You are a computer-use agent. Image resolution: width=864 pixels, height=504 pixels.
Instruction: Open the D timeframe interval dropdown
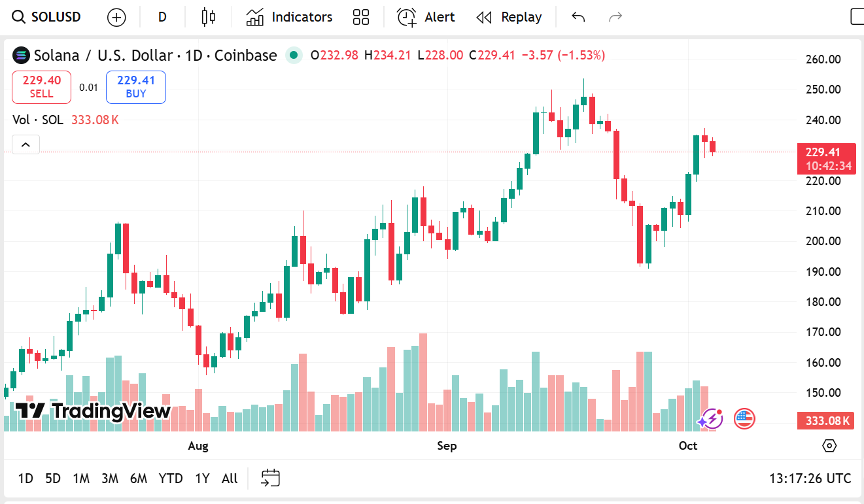pyautogui.click(x=162, y=17)
